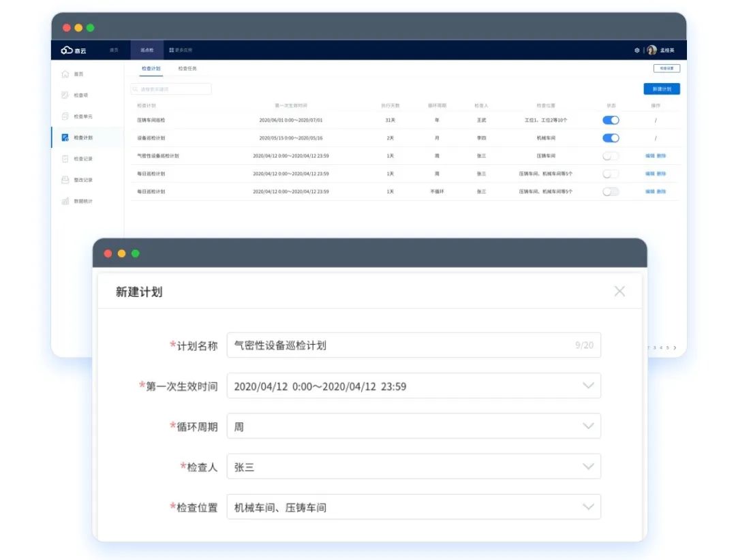Disable the status toggle for 压铸车间巡检
The width and height of the screenshot is (736, 560).
[x=611, y=120]
